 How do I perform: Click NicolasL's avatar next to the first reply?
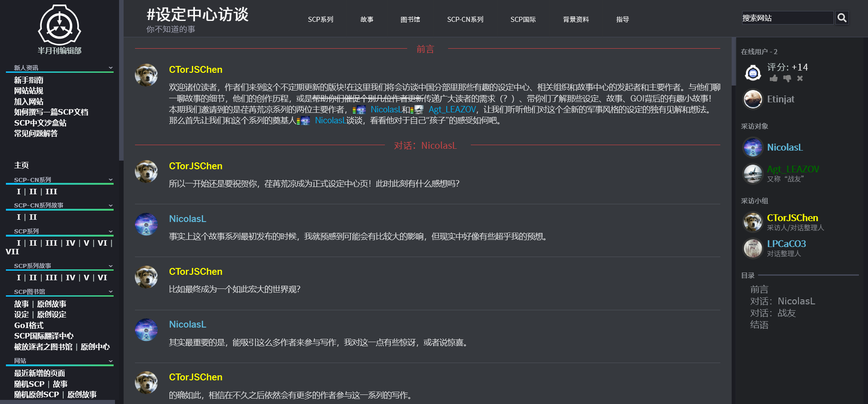146,224
